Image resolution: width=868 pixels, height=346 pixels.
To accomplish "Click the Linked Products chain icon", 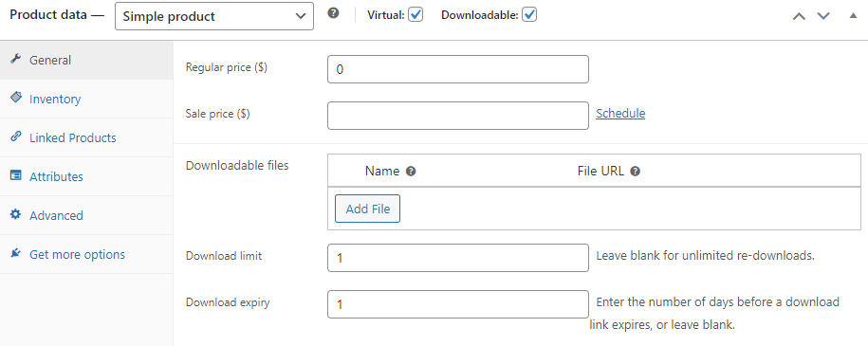I will click(16, 137).
